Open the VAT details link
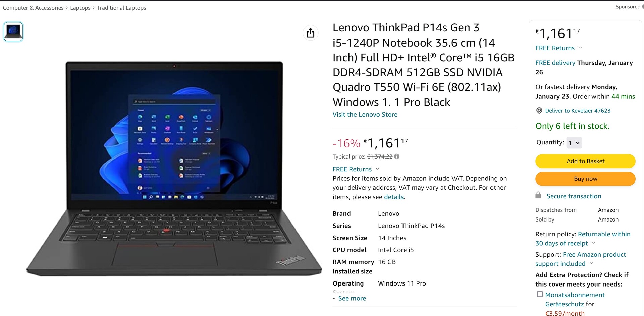The height and width of the screenshot is (316, 644). point(394,197)
